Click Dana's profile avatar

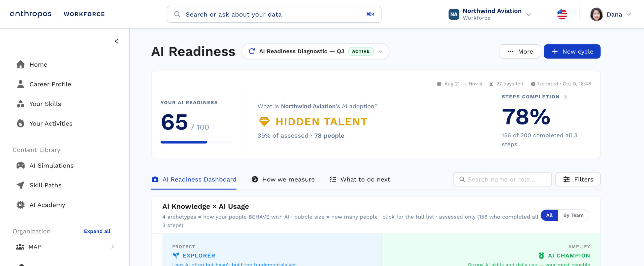[596, 14]
